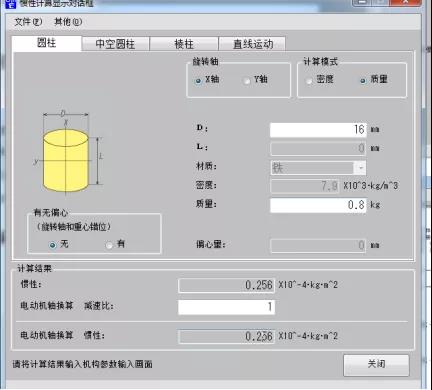Click the 电动机轴换算 减速比 label
Screen dimensions: 432x390
[67, 306]
